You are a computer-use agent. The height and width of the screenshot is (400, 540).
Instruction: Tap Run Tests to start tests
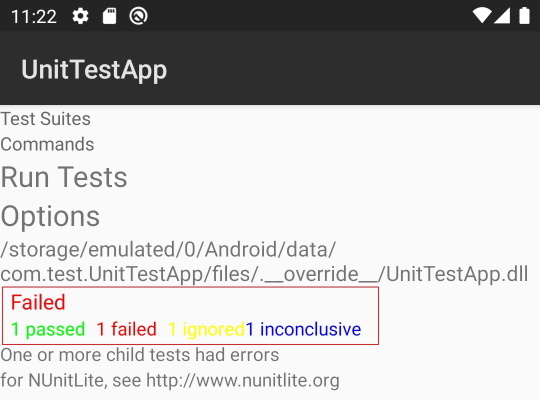[x=64, y=177]
